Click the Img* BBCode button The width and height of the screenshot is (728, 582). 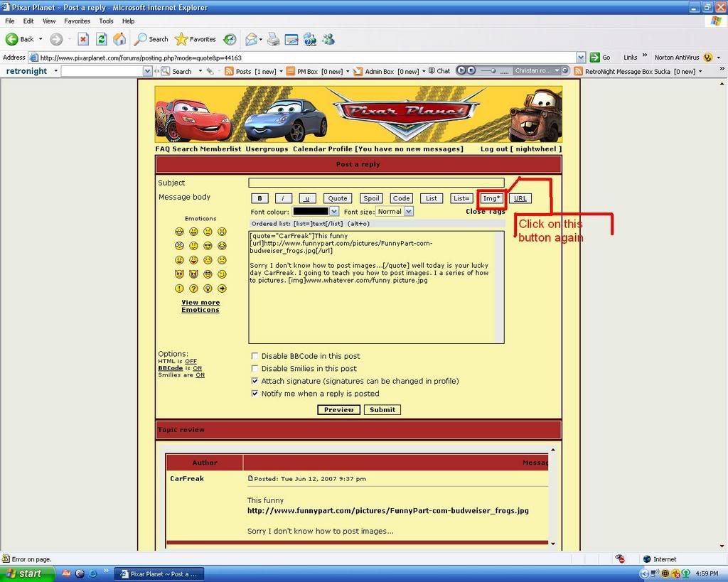click(491, 198)
